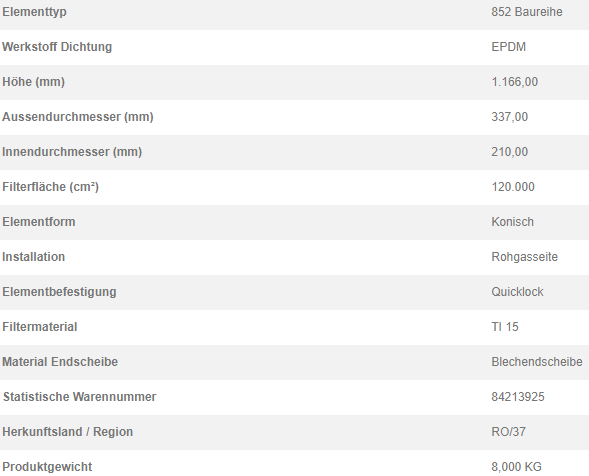Select the 337,00 value
The width and height of the screenshot is (589, 476).
(x=510, y=117)
